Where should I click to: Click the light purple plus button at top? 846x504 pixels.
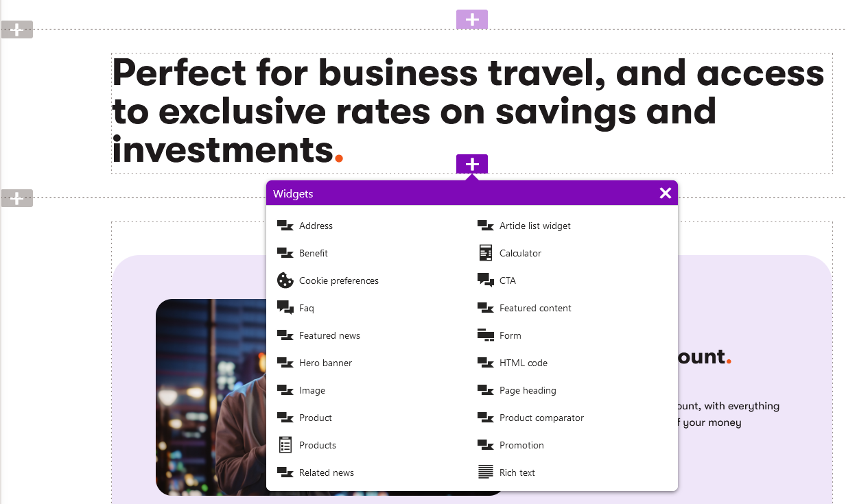(x=472, y=20)
